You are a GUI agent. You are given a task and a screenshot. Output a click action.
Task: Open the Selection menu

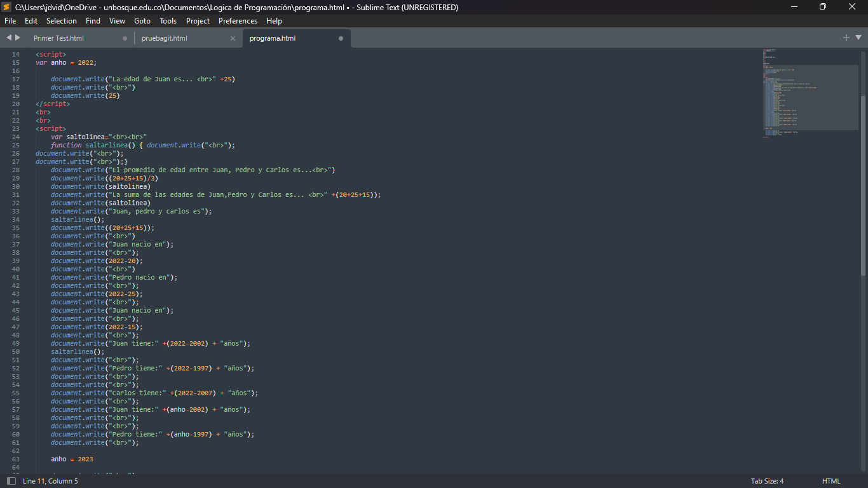[x=62, y=21]
